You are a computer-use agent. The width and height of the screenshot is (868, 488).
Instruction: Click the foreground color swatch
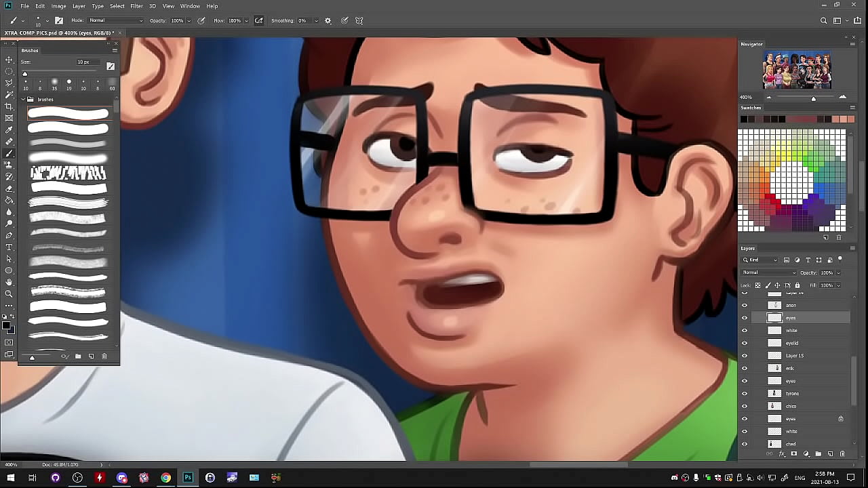[x=6, y=326]
